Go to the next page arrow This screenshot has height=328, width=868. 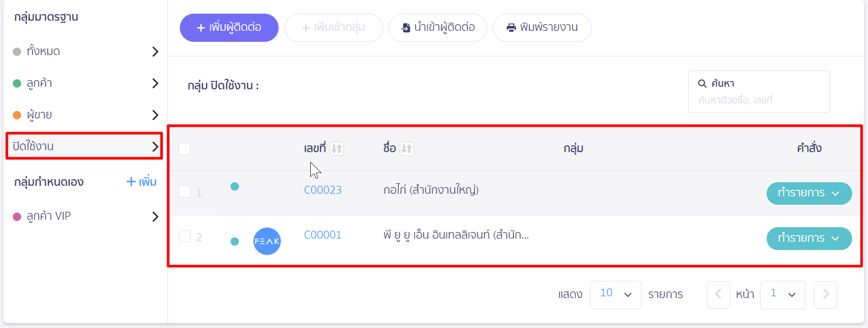(x=825, y=295)
